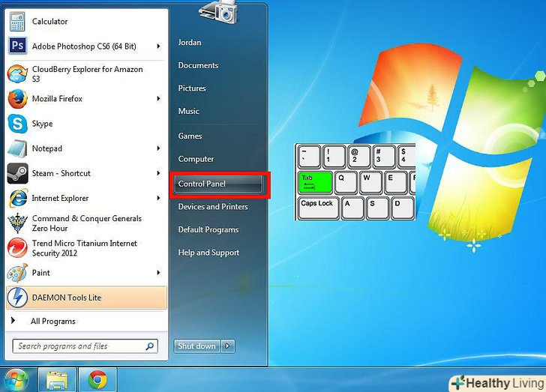Open the Shut down options arrow
Screen dimensions: 546x392
coord(228,346)
